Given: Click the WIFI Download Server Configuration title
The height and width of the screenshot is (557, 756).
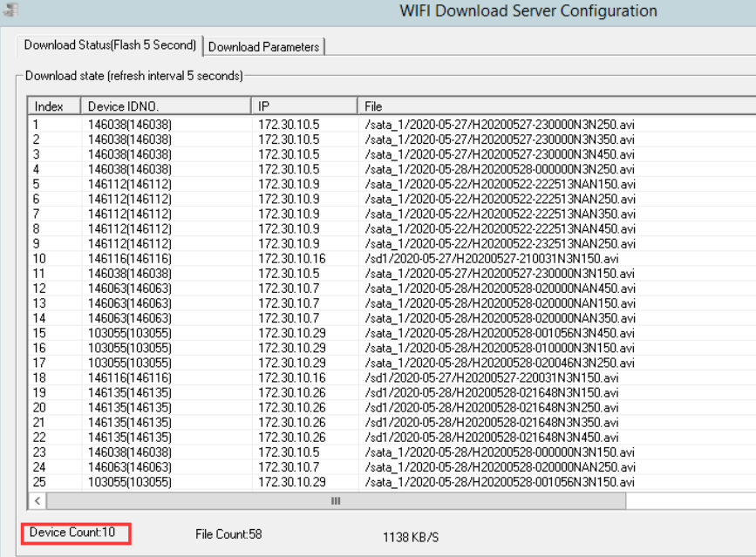Looking at the screenshot, I should tap(528, 10).
